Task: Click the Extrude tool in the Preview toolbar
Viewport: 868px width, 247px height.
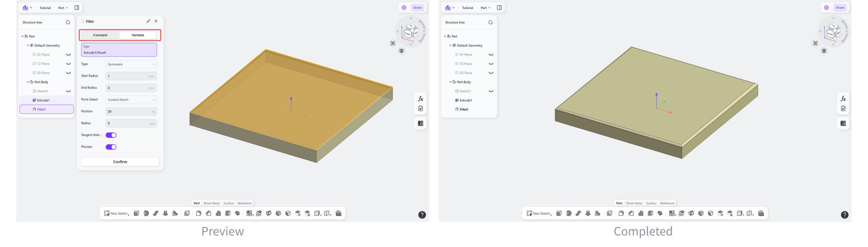Action: [x=136, y=213]
